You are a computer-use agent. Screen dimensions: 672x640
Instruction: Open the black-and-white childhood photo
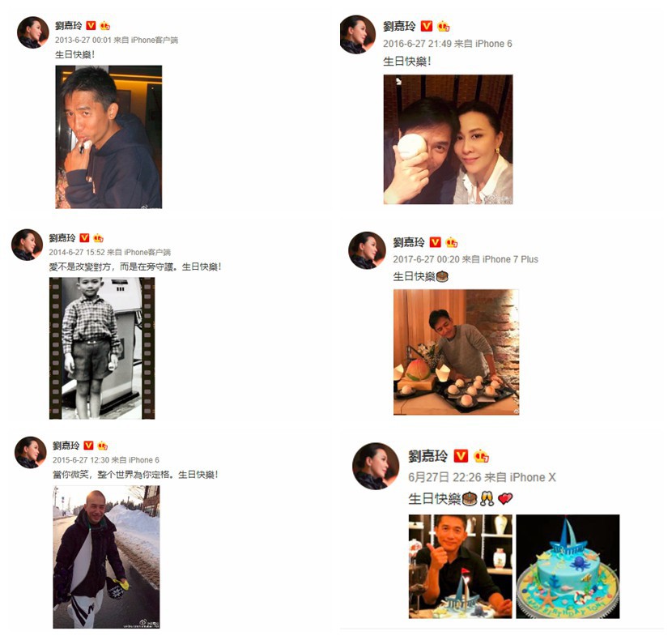coord(102,348)
